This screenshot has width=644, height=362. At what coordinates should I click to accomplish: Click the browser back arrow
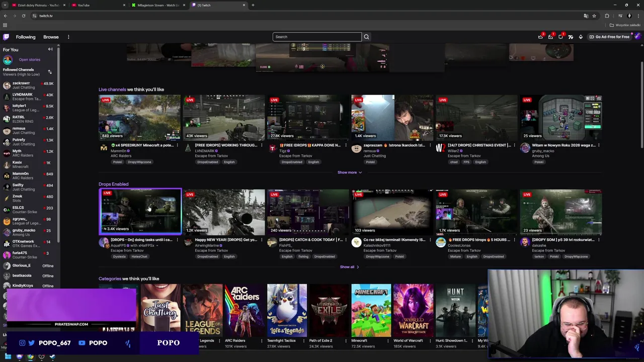pos(5,16)
